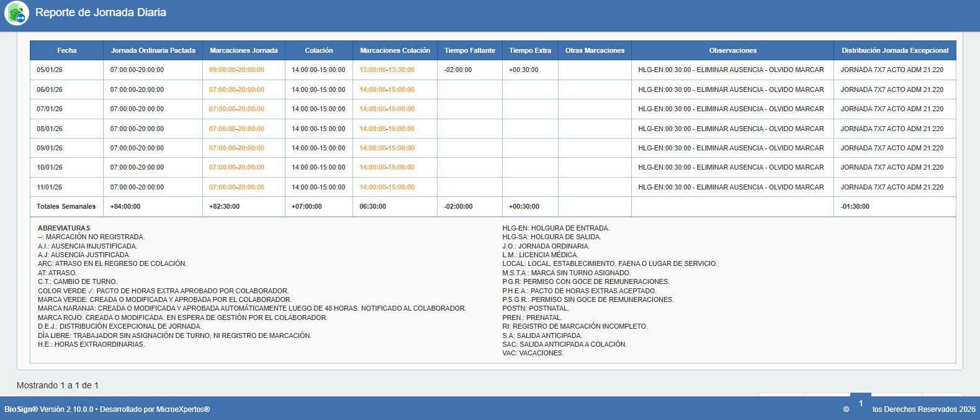The image size is (980, 420).
Task: Click the 'Mostrando 1 a 1 de 1' text
Action: click(58, 385)
